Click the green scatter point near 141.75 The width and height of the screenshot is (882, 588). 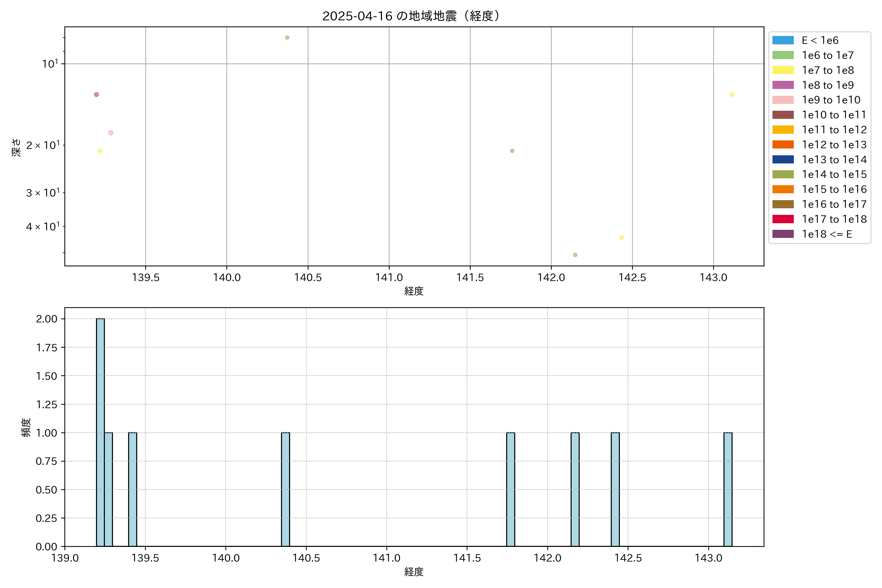512,151
